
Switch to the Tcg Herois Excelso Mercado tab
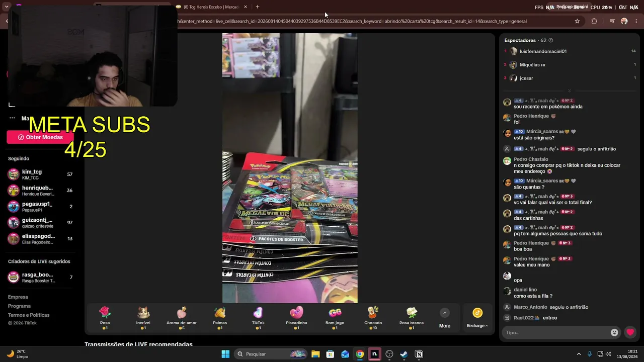[211, 7]
